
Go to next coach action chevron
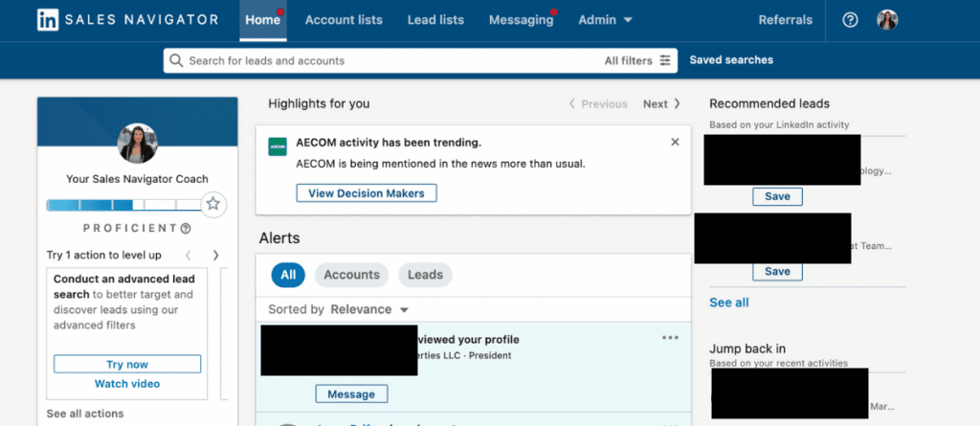(215, 255)
